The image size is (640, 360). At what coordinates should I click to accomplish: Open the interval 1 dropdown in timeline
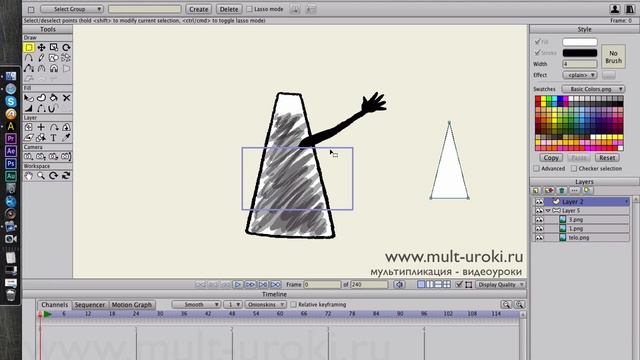click(x=233, y=304)
